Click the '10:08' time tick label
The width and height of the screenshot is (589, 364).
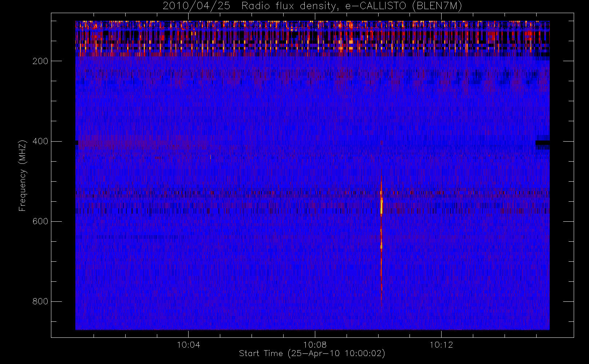pos(315,345)
